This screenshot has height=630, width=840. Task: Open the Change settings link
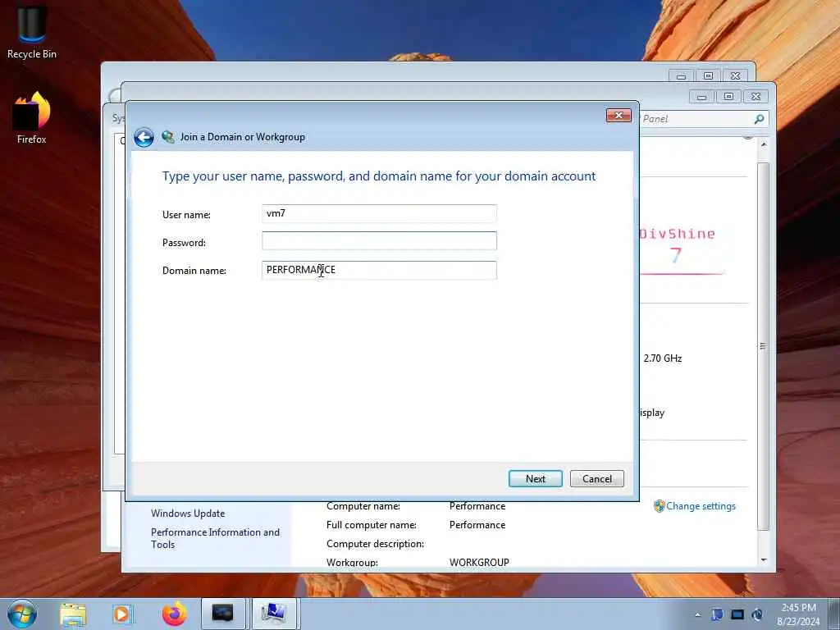tap(701, 506)
